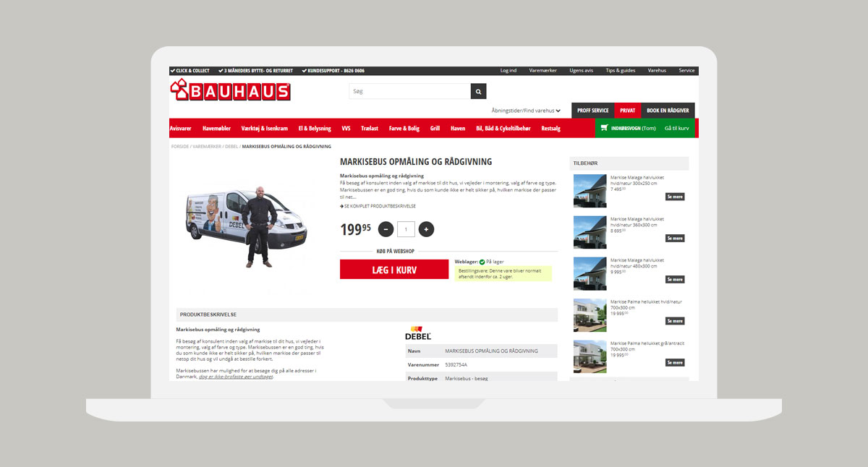Click the Gå til kurv button
This screenshot has height=467, width=868.
click(677, 128)
